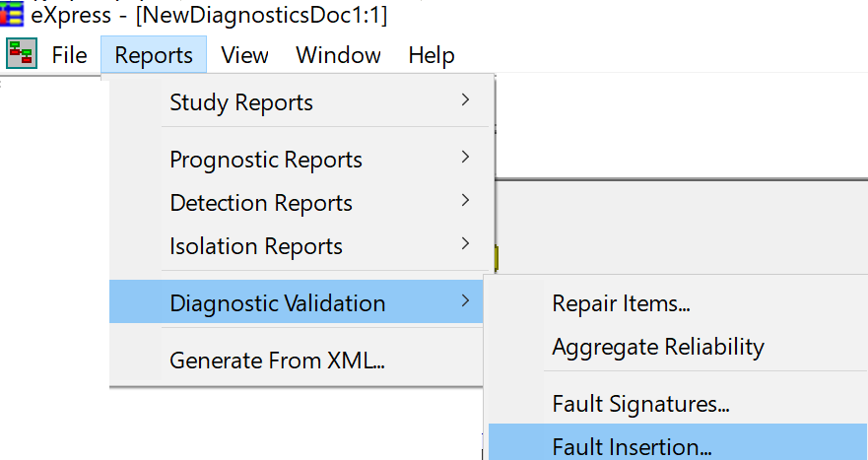Open the Window menu
The height and width of the screenshot is (460, 868).
338,55
